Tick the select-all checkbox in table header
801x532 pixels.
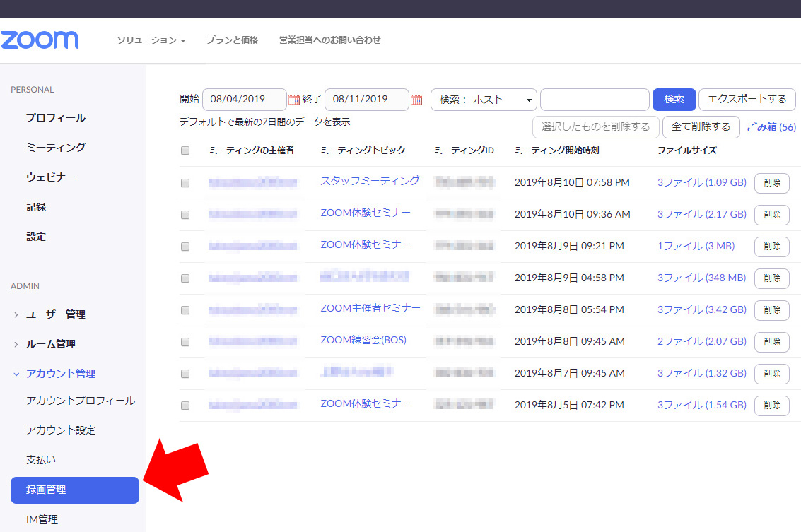185,150
